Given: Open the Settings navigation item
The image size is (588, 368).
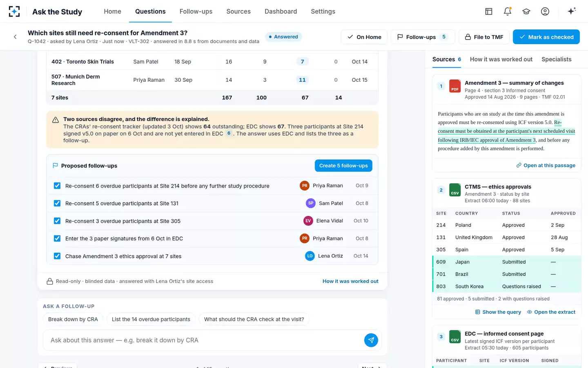Looking at the screenshot, I should (x=323, y=11).
